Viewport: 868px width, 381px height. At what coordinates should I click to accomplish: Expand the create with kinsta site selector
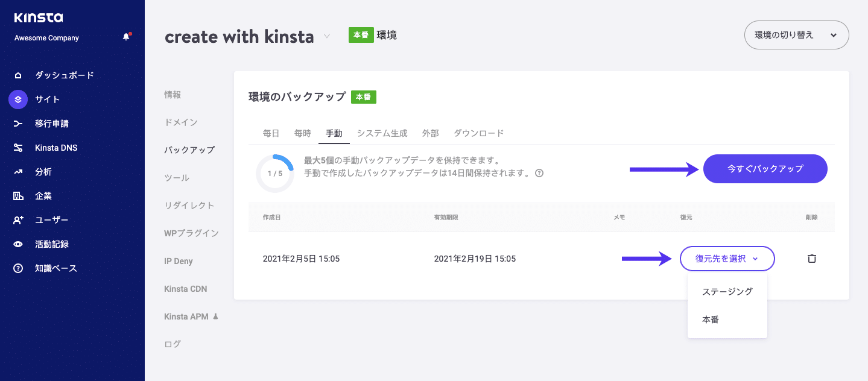point(326,36)
